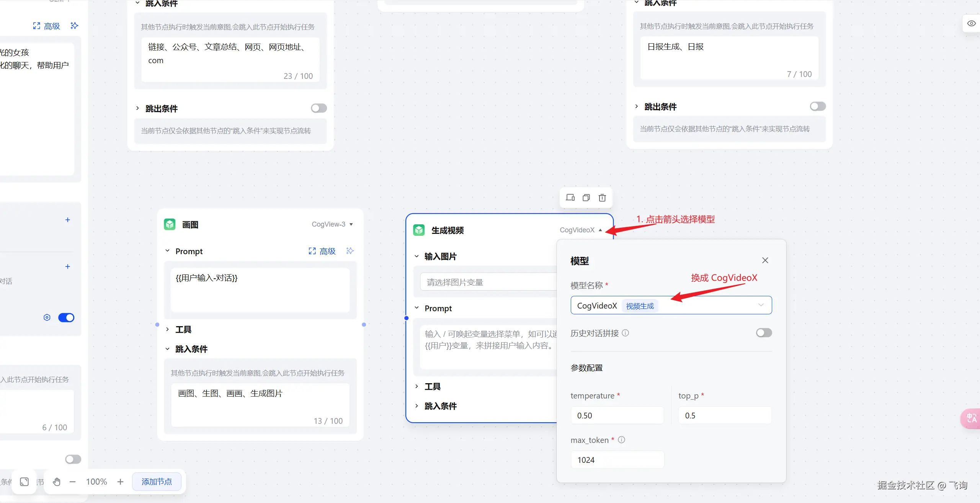
Task: Click the AI optimize sparkle icon in 画图 Prompt
Action: pos(350,251)
